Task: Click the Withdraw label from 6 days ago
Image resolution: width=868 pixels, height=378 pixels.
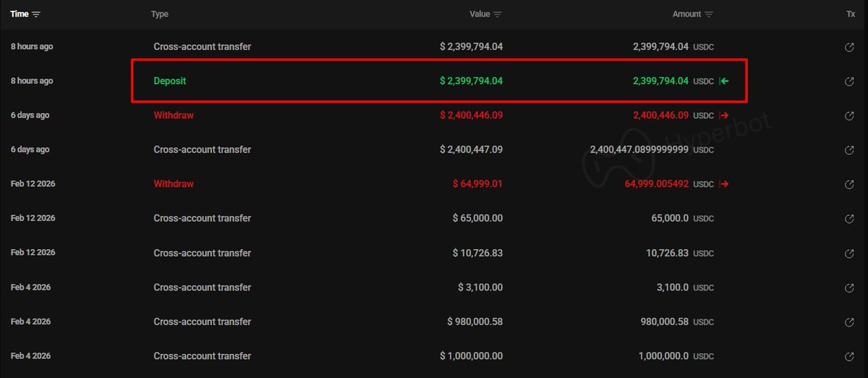Action: [x=174, y=115]
